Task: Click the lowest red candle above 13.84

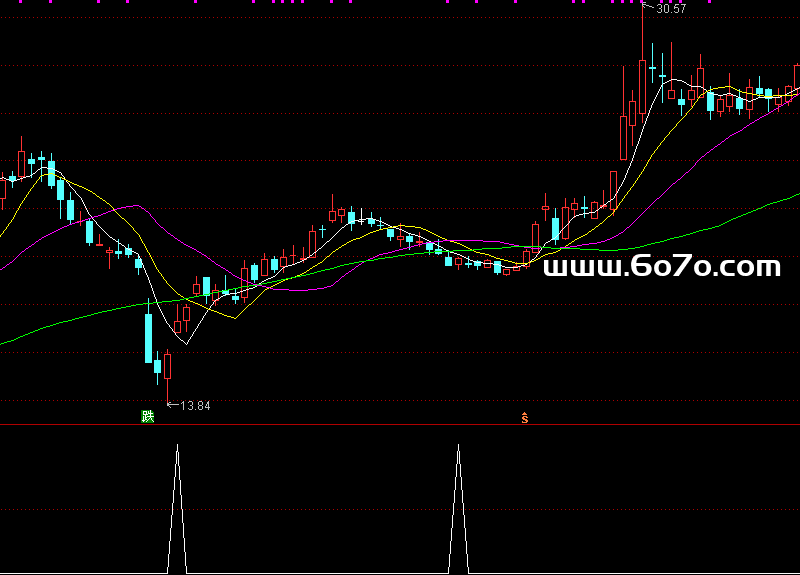Action: pyautogui.click(x=168, y=366)
